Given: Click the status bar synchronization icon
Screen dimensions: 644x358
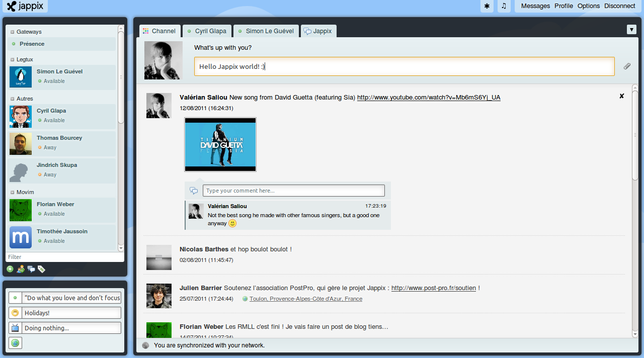Looking at the screenshot, I should coord(146,345).
